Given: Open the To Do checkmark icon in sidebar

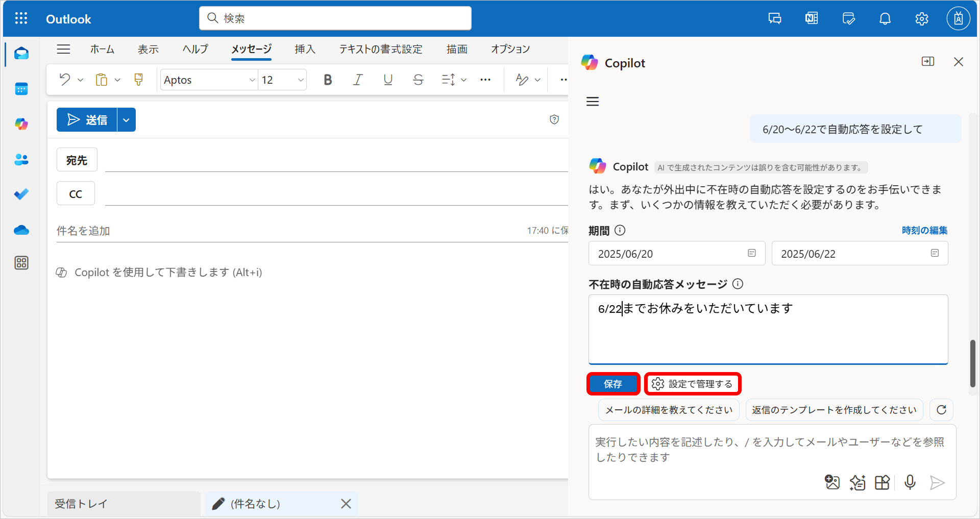Looking at the screenshot, I should [21, 194].
